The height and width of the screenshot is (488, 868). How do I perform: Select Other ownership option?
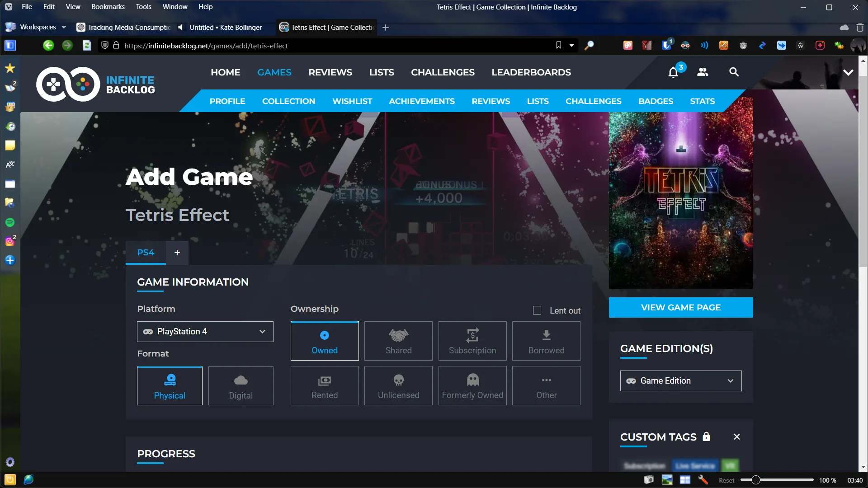546,386
